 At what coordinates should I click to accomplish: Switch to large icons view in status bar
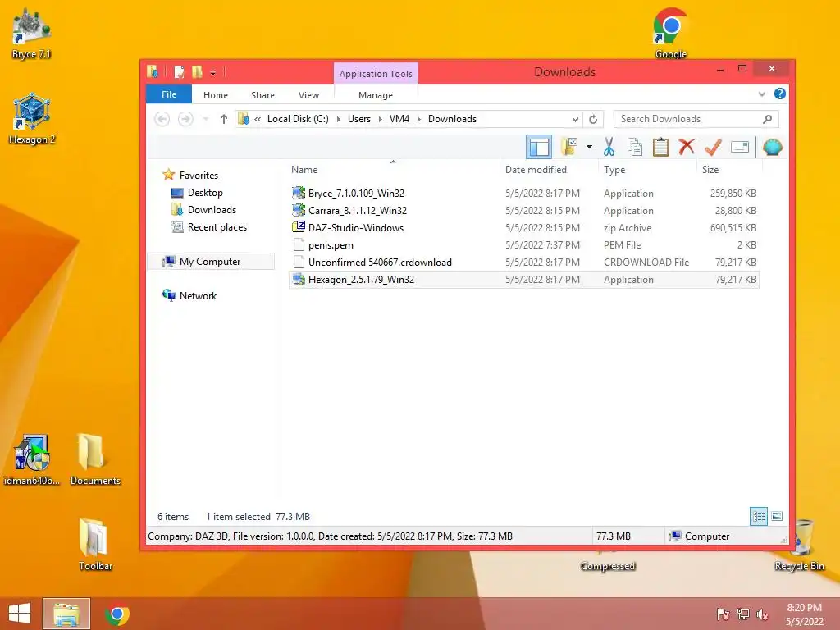tap(777, 517)
